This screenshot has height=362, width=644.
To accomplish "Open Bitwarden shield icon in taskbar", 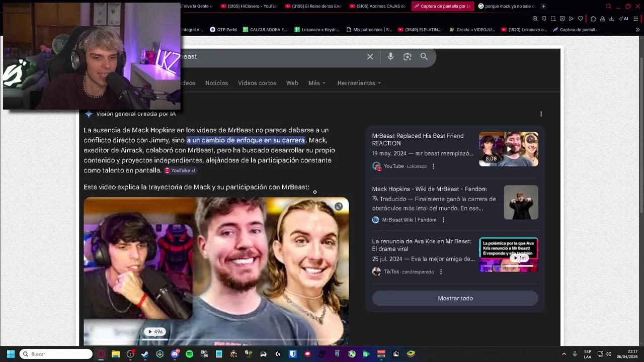I will pos(292,354).
